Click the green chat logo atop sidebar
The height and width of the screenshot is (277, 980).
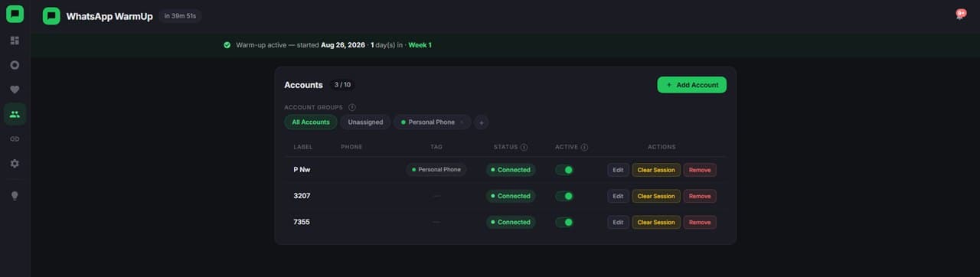(x=15, y=14)
